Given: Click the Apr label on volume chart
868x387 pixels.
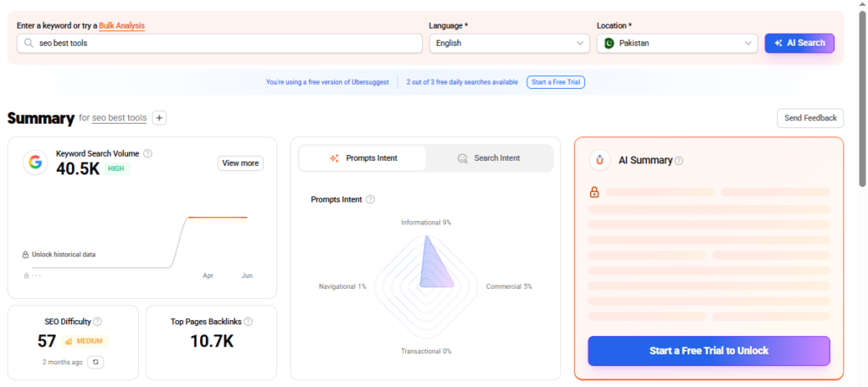Looking at the screenshot, I should tap(209, 275).
